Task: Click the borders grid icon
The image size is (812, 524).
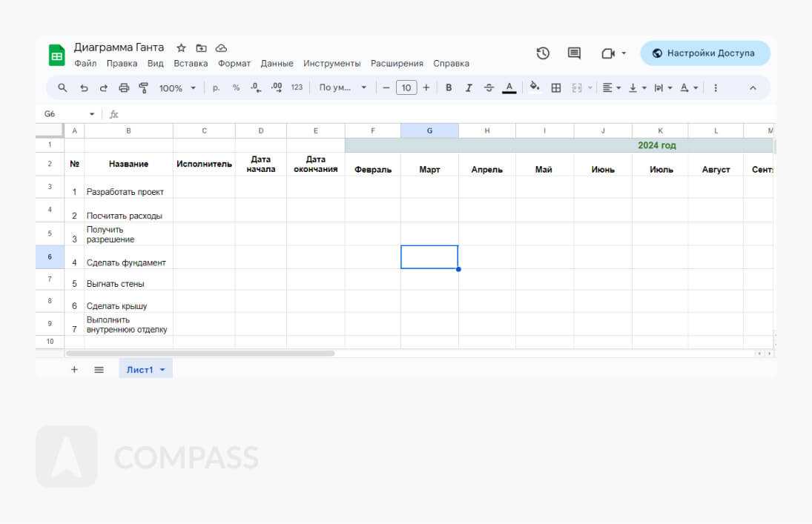Action: click(x=555, y=88)
